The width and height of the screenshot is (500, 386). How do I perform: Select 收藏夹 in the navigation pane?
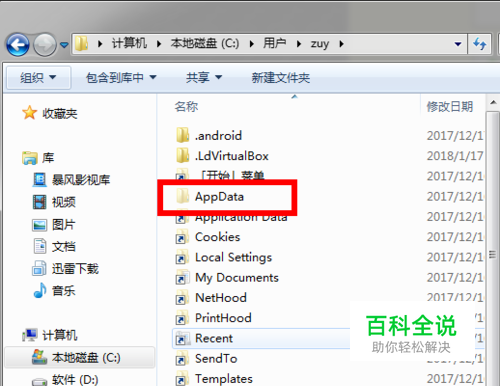[x=60, y=114]
